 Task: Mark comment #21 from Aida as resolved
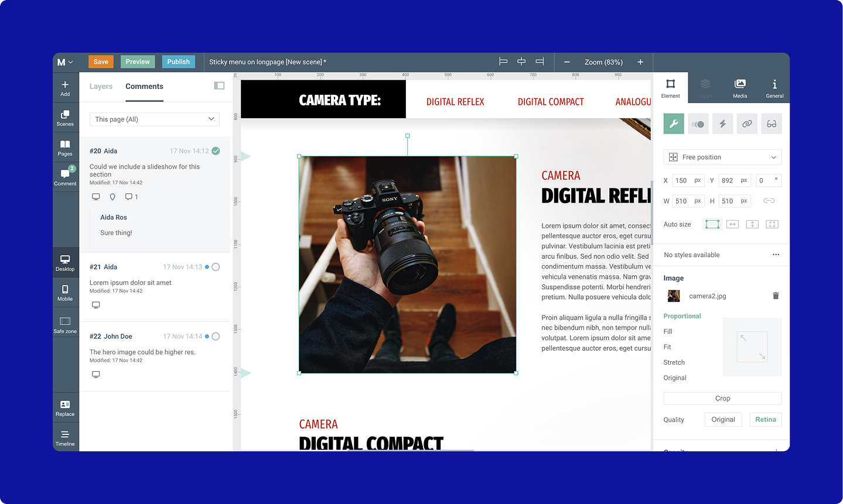215,266
